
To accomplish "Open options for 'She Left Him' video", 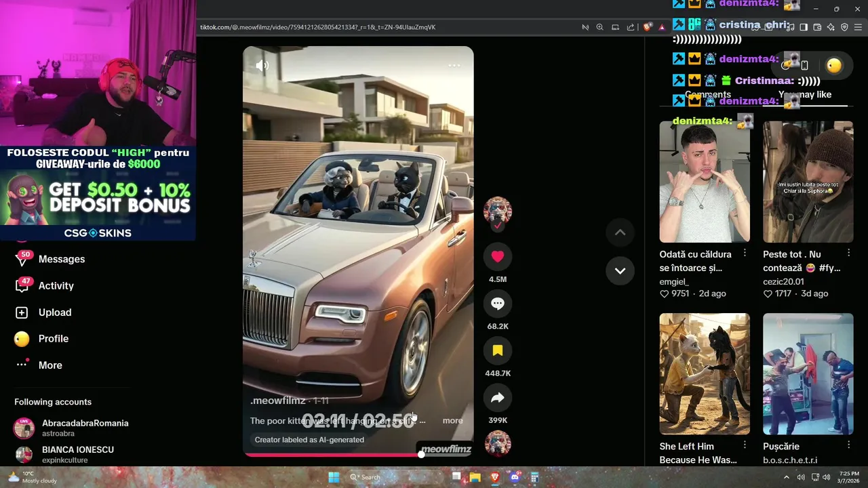I will (745, 445).
